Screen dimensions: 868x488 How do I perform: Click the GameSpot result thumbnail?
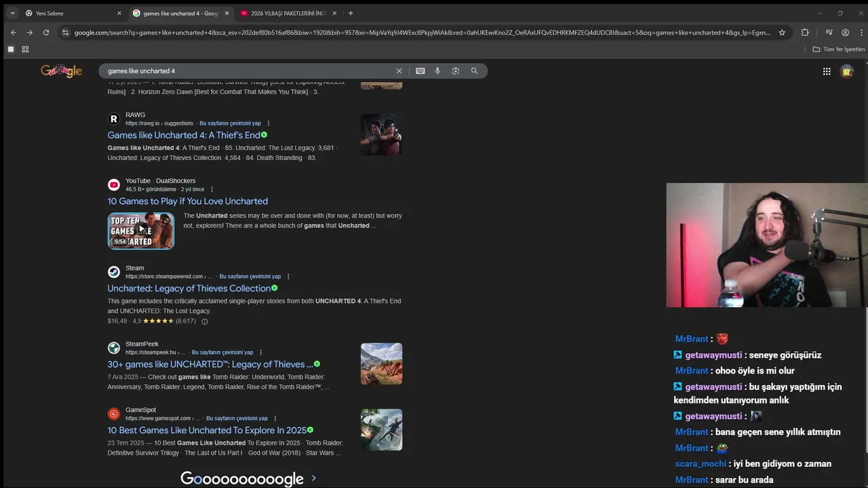coord(381,429)
